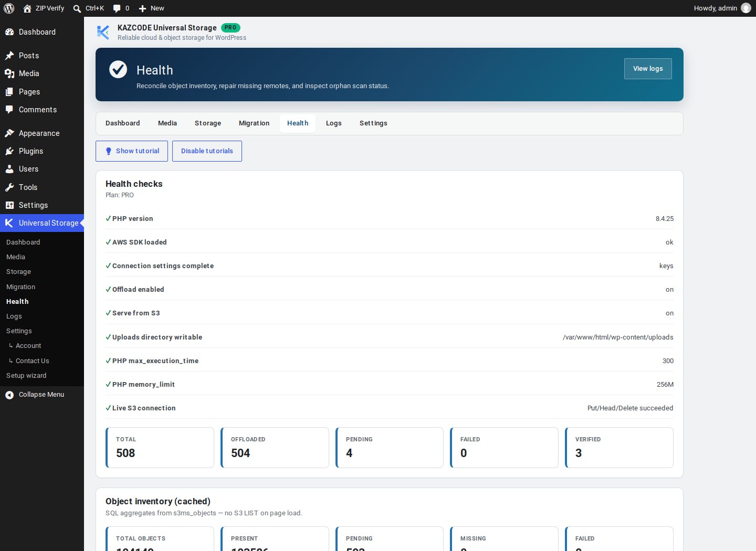Click Put/Head/Delete succeeded value
The height and width of the screenshot is (551, 756).
pyautogui.click(x=630, y=408)
